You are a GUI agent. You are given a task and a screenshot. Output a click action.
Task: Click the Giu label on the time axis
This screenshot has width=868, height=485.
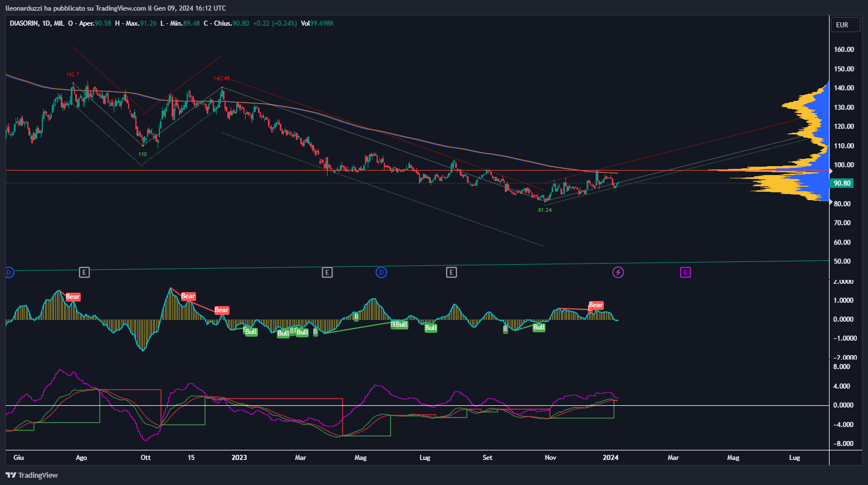tap(18, 458)
